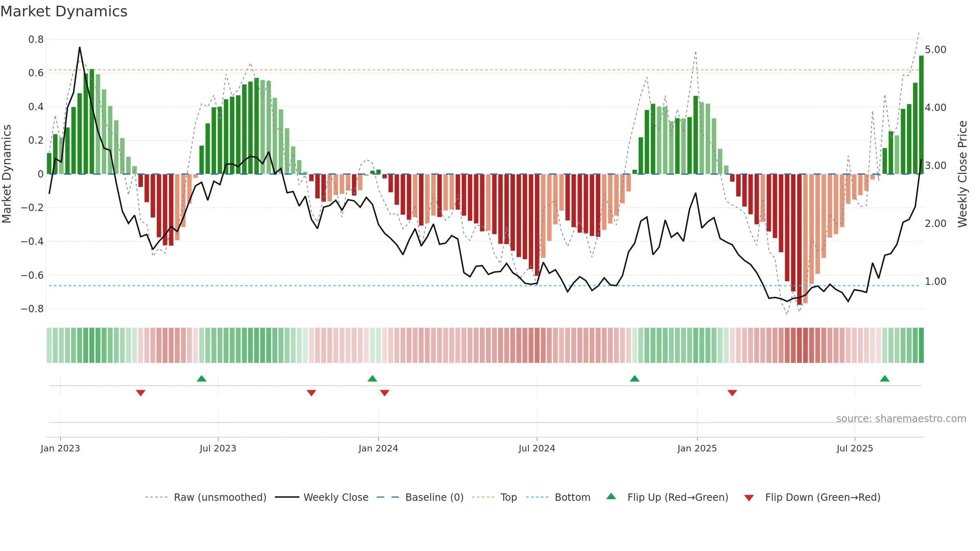The height and width of the screenshot is (551, 980).
Task: Toggle the Raw (unsmoothed) legend entry
Action: 205,497
